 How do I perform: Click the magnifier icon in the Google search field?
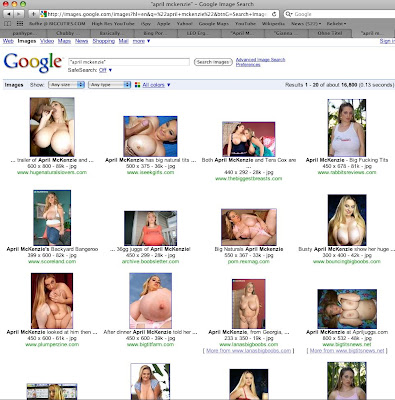click(x=289, y=14)
